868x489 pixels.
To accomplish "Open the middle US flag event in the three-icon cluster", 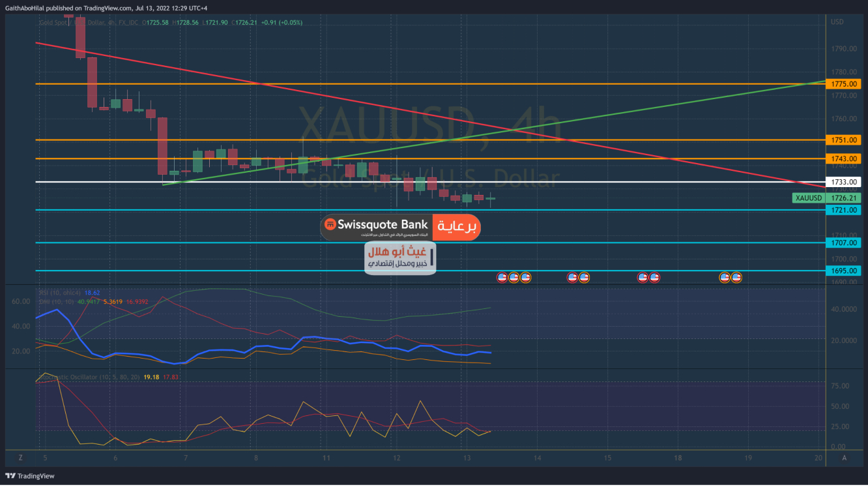I will (x=514, y=277).
